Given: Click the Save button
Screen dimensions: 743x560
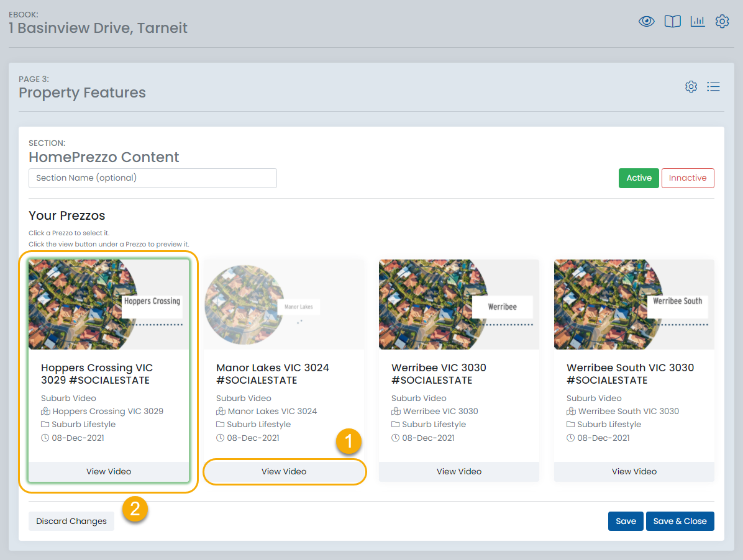Looking at the screenshot, I should (626, 522).
